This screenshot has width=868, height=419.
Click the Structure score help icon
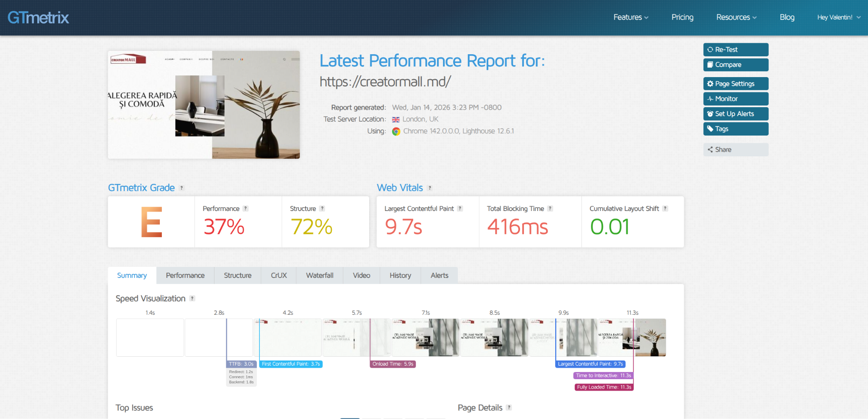tap(322, 208)
